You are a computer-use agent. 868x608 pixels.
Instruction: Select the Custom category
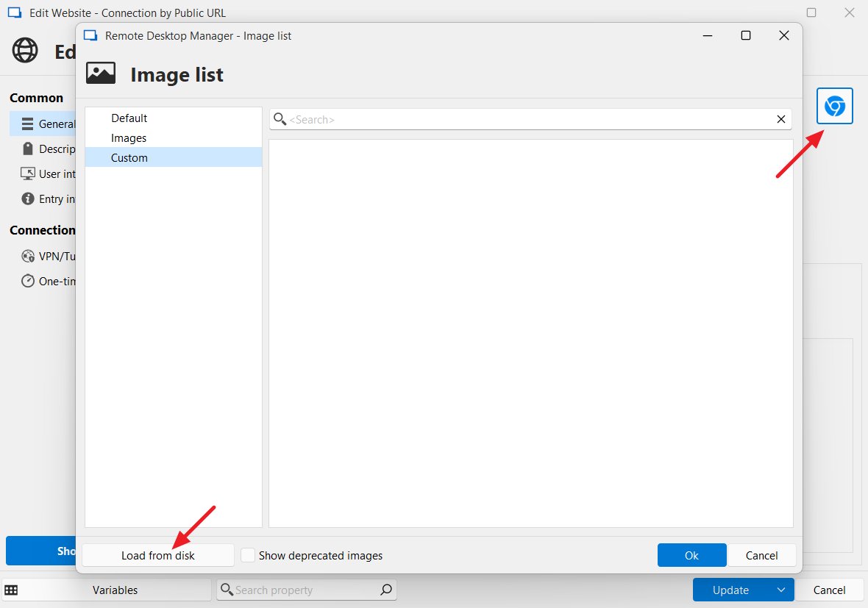(129, 158)
